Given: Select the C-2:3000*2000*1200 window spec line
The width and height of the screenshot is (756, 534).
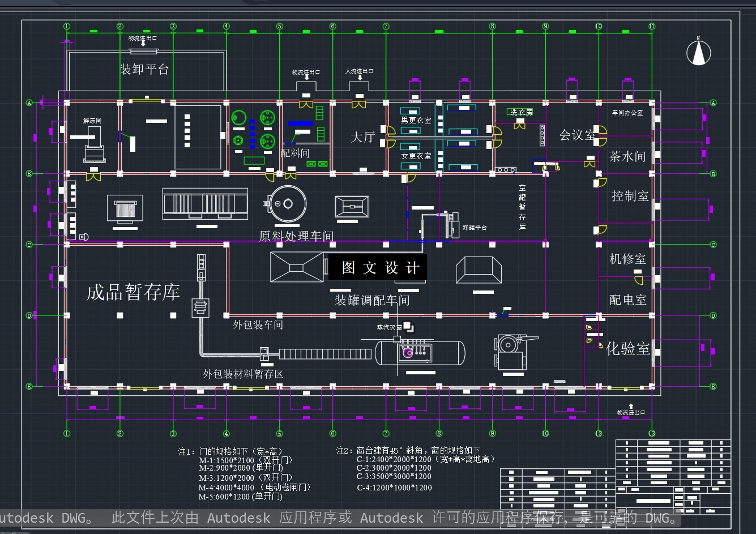Looking at the screenshot, I should (x=394, y=468).
